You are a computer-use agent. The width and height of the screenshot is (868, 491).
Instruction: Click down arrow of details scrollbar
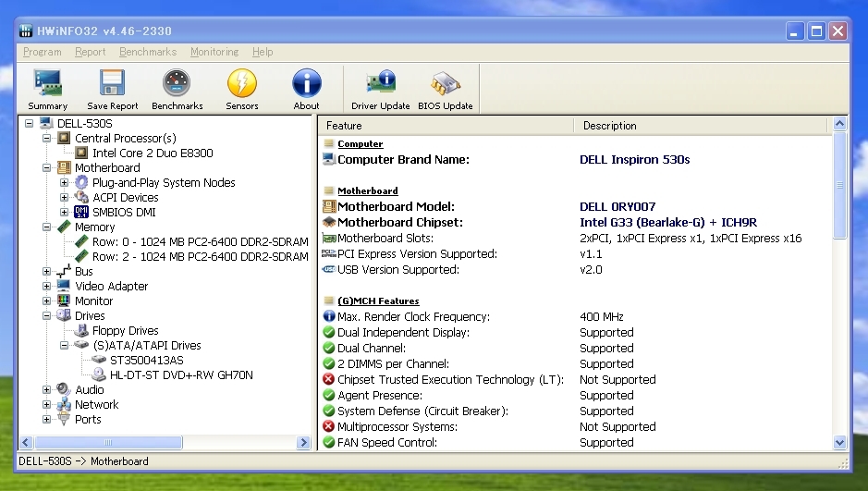coord(839,443)
